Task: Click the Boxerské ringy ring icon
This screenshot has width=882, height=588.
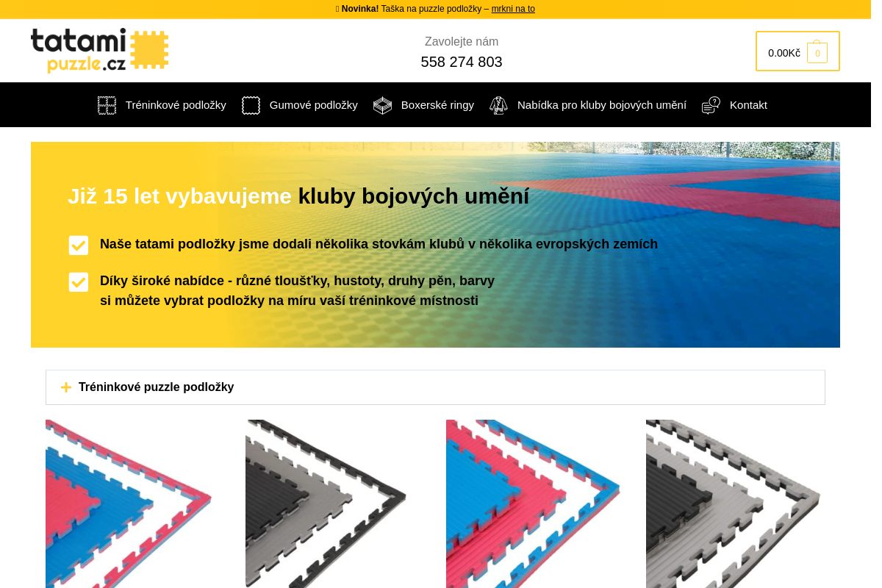Action: (382, 105)
